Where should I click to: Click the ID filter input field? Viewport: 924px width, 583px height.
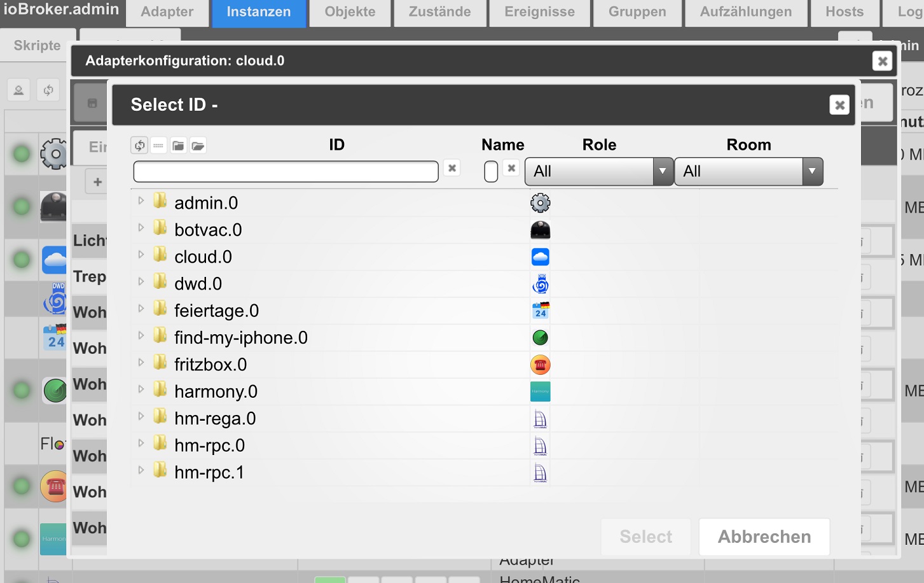point(286,172)
